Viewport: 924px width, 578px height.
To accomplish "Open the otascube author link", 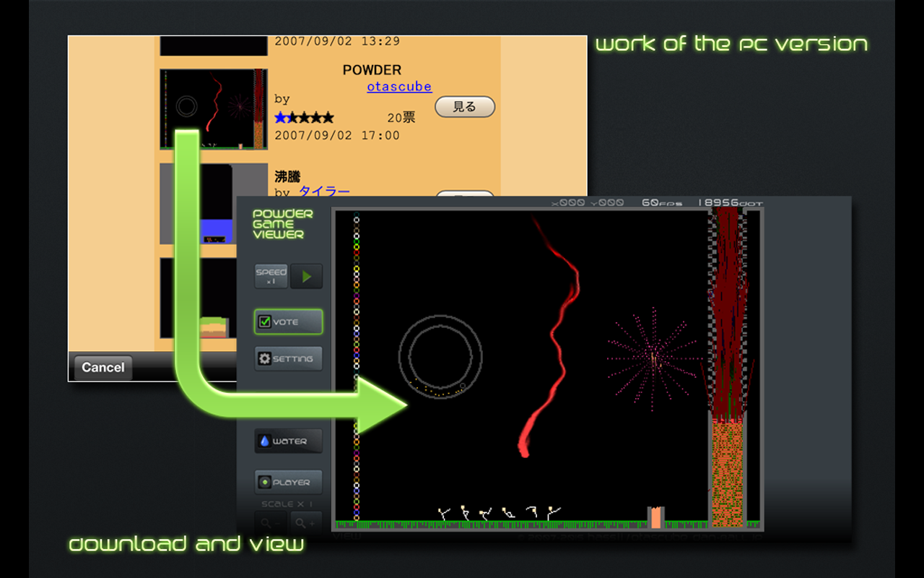I will point(399,87).
